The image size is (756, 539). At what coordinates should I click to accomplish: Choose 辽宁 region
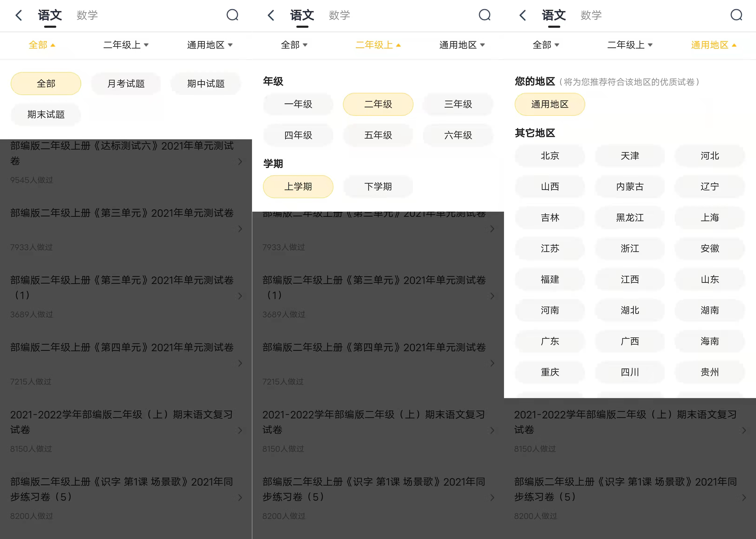(x=710, y=186)
